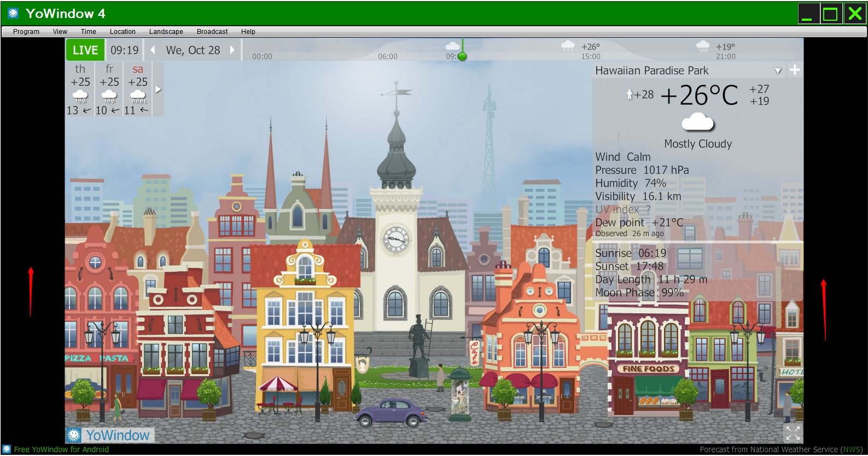Screen dimensions: 868x456
Task: Click the 15:00 forecast rain cloud icon
Action: pyautogui.click(x=568, y=46)
